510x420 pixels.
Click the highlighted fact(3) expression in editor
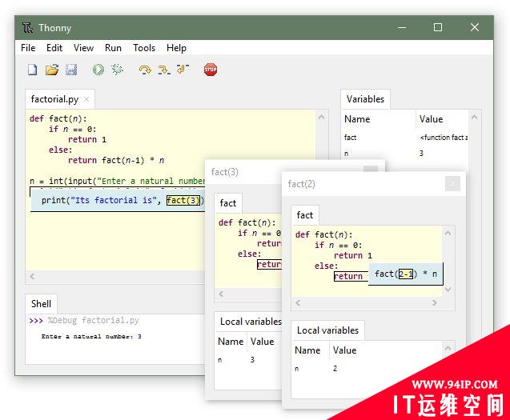tap(183, 200)
